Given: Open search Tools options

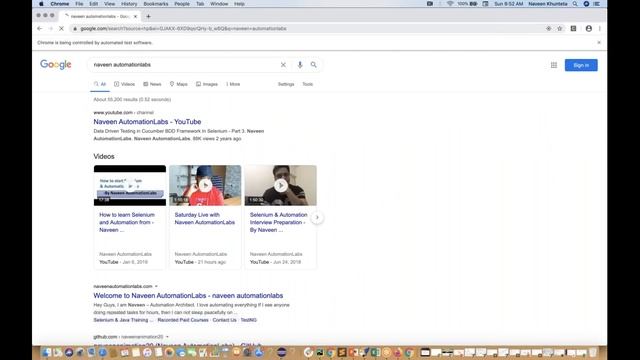Looking at the screenshot, I should click(307, 84).
